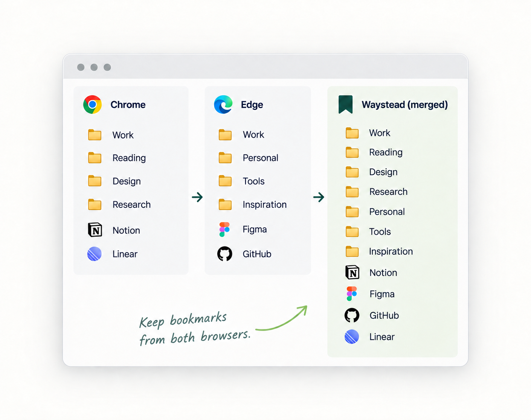Open the Figma icon in Edge panel

click(224, 229)
